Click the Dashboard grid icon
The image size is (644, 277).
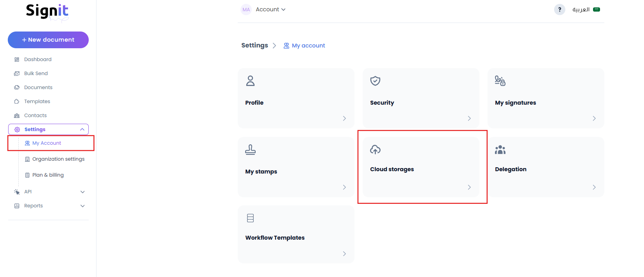(17, 60)
